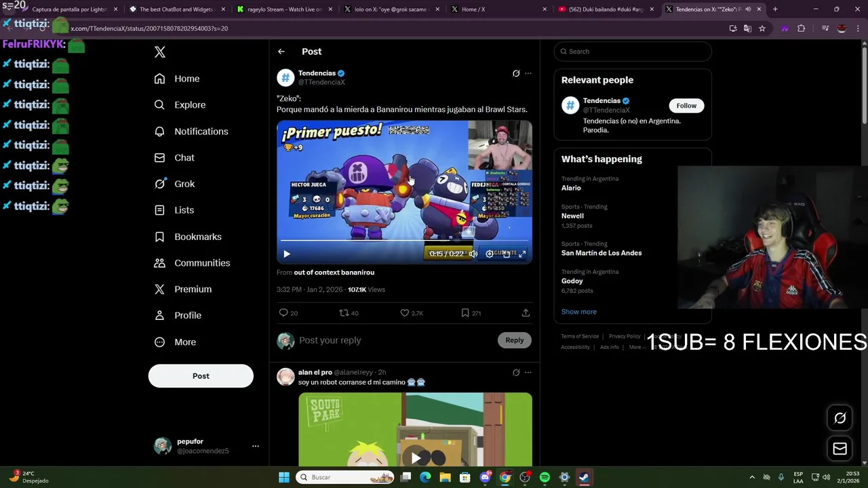Open Profile in the sidebar

178,316
